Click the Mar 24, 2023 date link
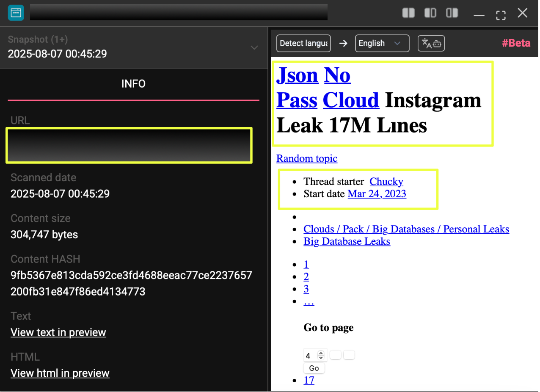Viewport: 540px width, 392px height. [377, 194]
